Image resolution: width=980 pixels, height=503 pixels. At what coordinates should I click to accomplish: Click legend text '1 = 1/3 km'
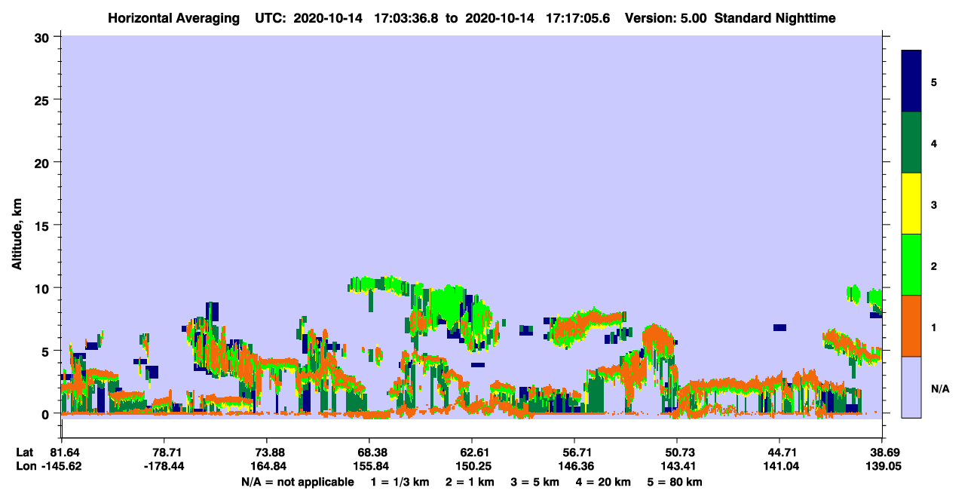400,482
